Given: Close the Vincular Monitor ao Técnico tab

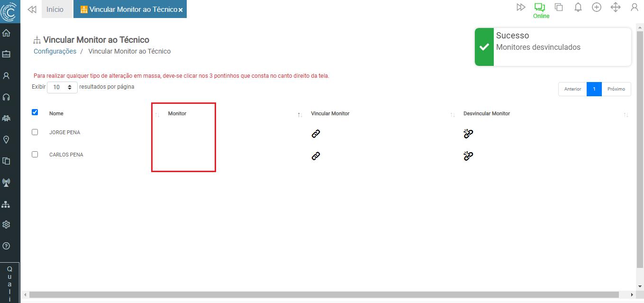Looking at the screenshot, I should (181, 10).
